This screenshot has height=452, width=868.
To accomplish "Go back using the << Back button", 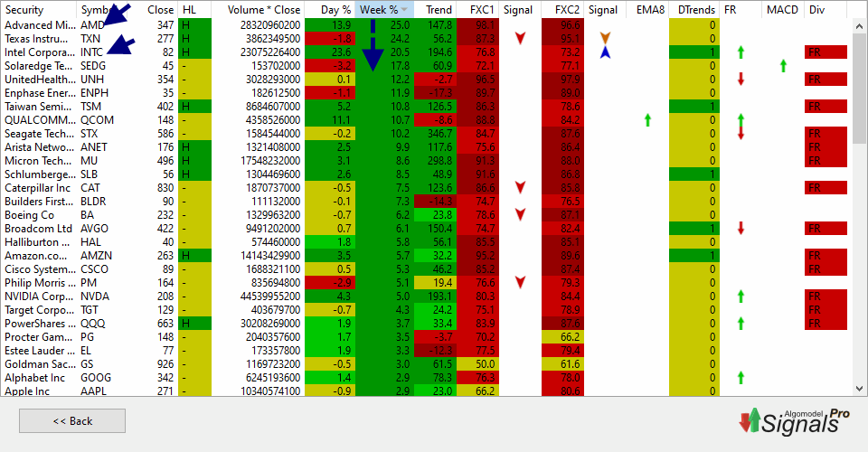I will point(72,421).
